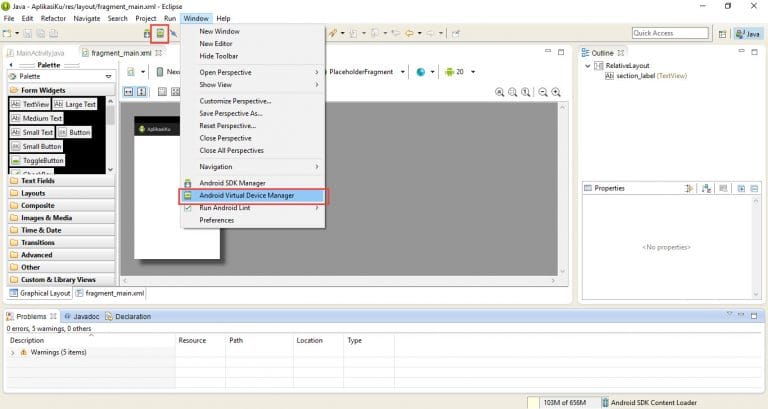Screen dimensions: 768x409
Task: Click New Window in Window menu
Action: tap(253, 31)
